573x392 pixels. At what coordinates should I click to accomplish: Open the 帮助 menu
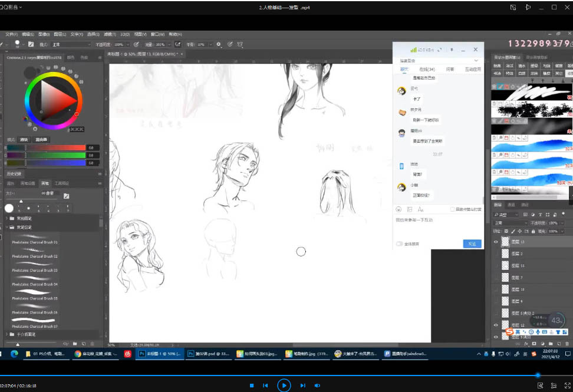(176, 34)
